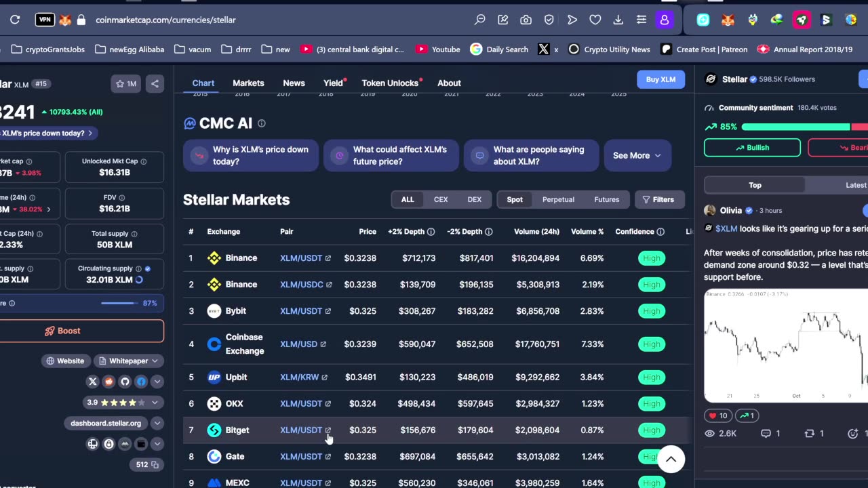This screenshot has height=488, width=868.
Task: Open the markets Filters button
Action: tap(659, 199)
